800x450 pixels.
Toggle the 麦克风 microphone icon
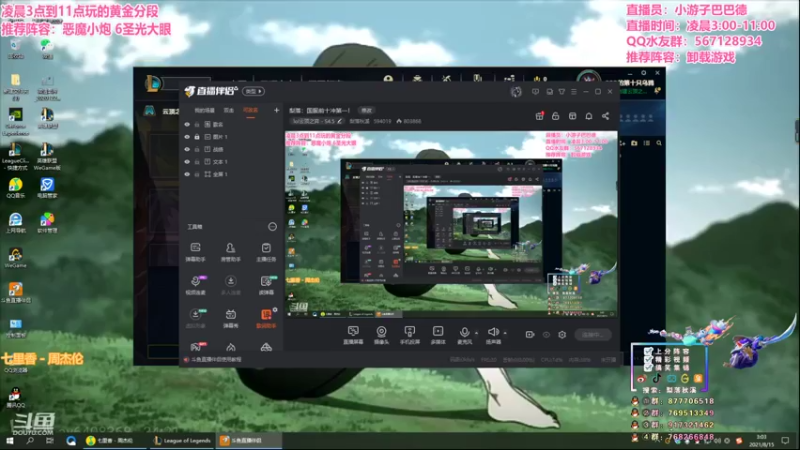pos(464,333)
